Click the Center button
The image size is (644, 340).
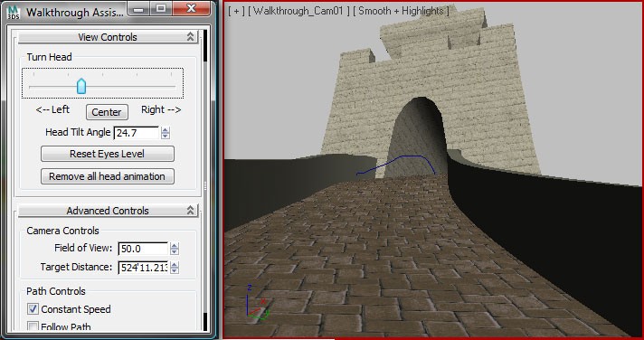(x=107, y=112)
